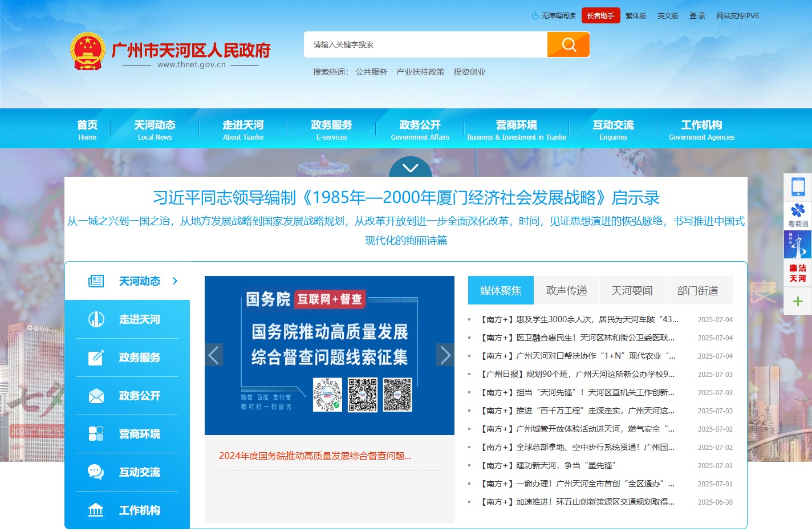
Task: Open the 粤商通 sidebar icon
Action: (x=798, y=216)
